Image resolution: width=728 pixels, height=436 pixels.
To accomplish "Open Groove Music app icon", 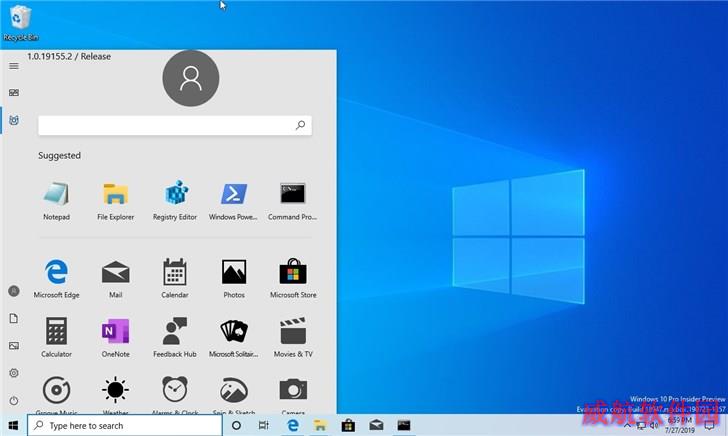I will pos(57,390).
